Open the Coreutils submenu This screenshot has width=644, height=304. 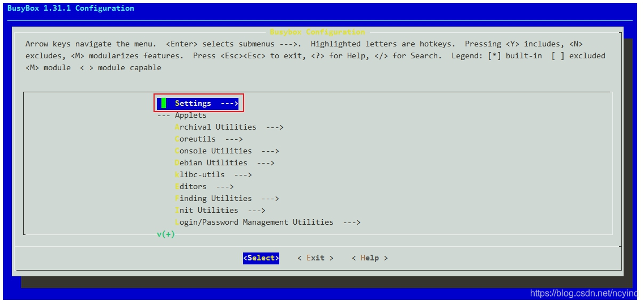tap(208, 139)
